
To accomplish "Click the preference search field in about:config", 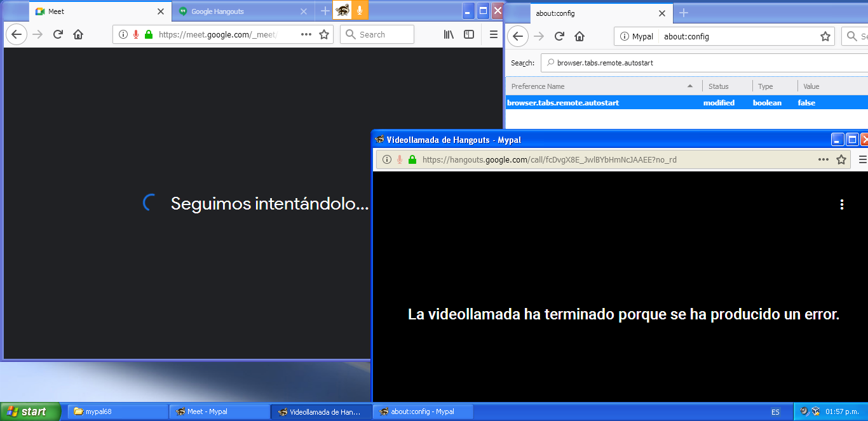I will pos(705,63).
